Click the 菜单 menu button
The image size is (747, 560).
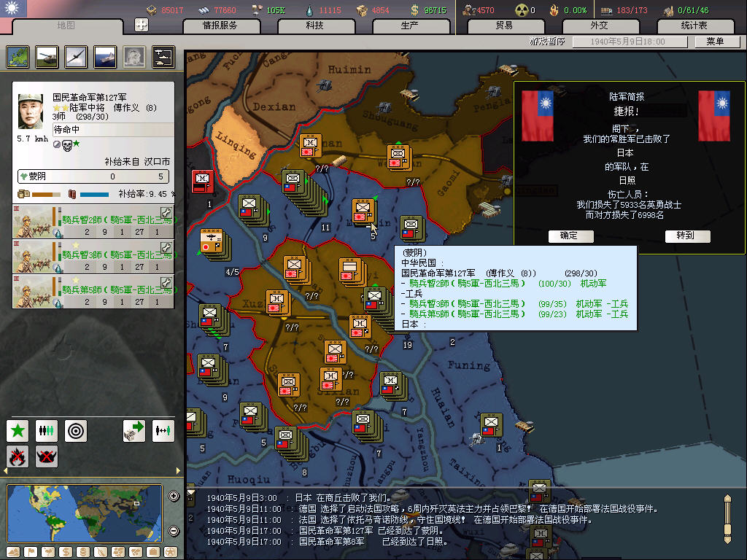(x=716, y=42)
